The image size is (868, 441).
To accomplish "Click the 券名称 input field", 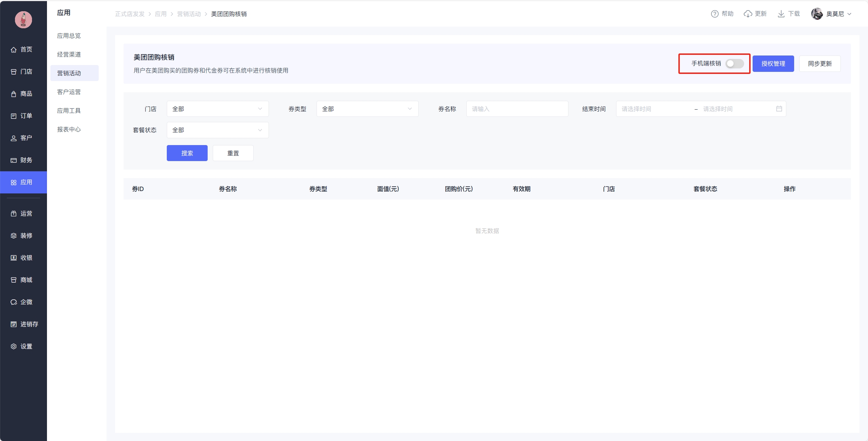I will pos(517,109).
